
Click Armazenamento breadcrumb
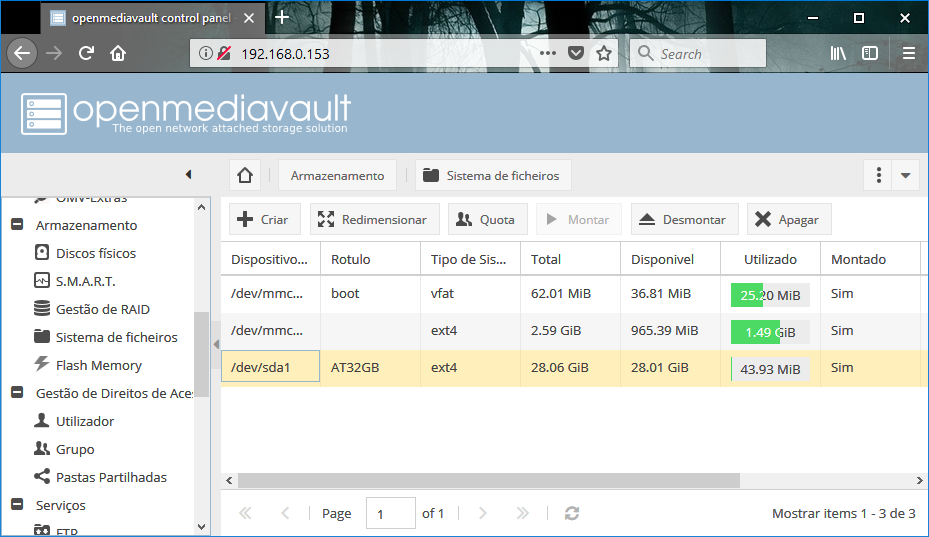point(337,175)
